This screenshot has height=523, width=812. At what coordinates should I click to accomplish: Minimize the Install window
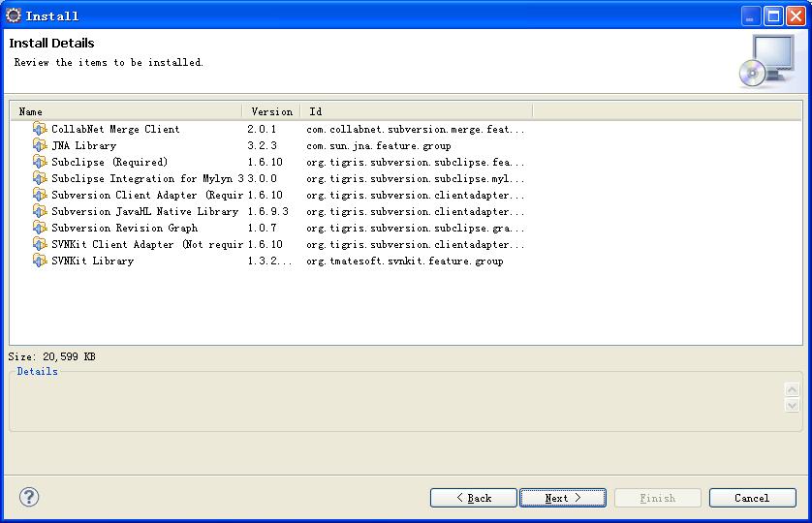750,16
